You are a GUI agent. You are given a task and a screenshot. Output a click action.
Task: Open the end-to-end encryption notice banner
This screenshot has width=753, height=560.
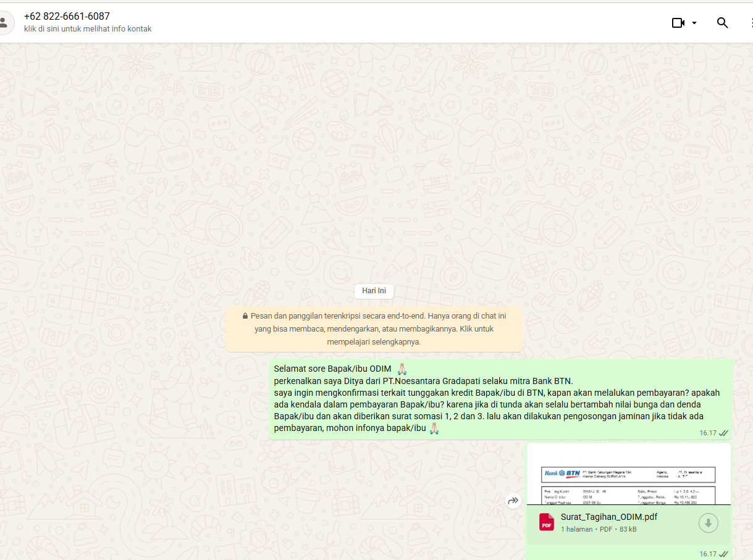[374, 328]
